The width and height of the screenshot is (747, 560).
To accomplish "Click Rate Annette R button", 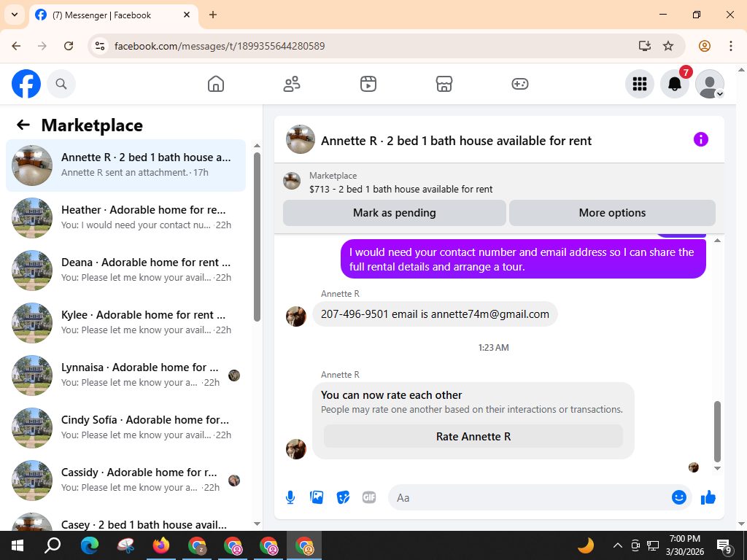I will (x=473, y=436).
